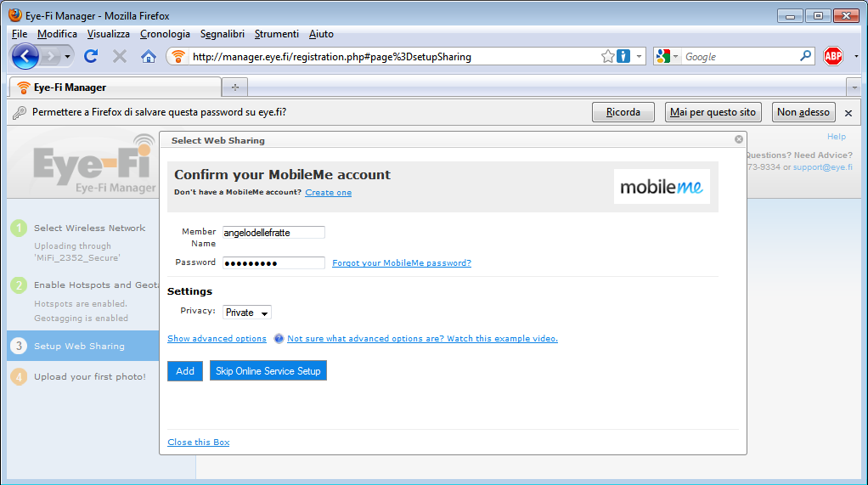Open the Watch this example video link
The width and height of the screenshot is (868, 485).
422,338
